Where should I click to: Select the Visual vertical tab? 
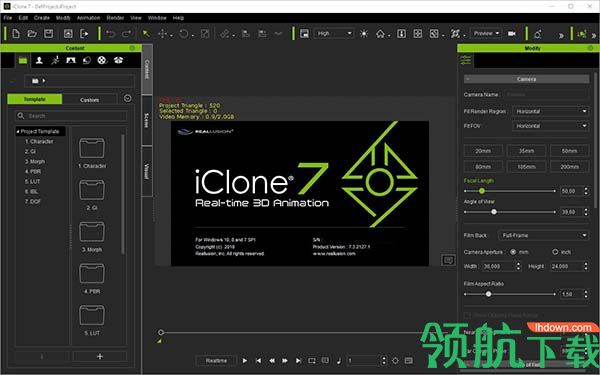[147, 171]
